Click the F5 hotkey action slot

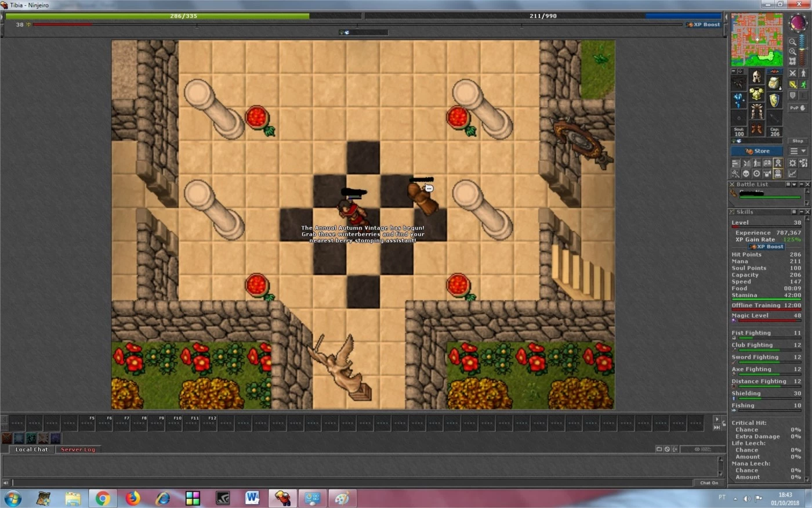[87, 423]
